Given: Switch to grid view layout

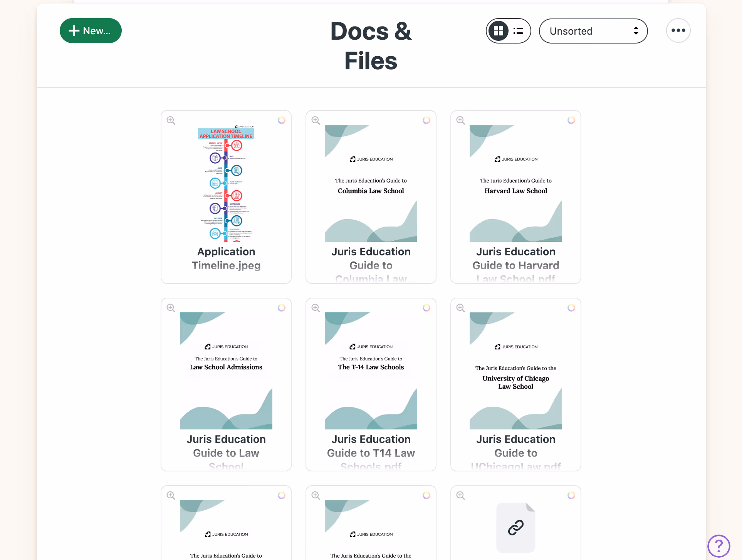Looking at the screenshot, I should [499, 31].
